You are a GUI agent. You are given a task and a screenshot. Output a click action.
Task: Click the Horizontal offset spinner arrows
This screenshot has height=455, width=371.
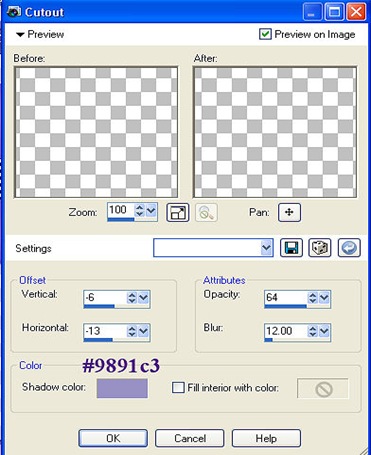click(x=132, y=331)
